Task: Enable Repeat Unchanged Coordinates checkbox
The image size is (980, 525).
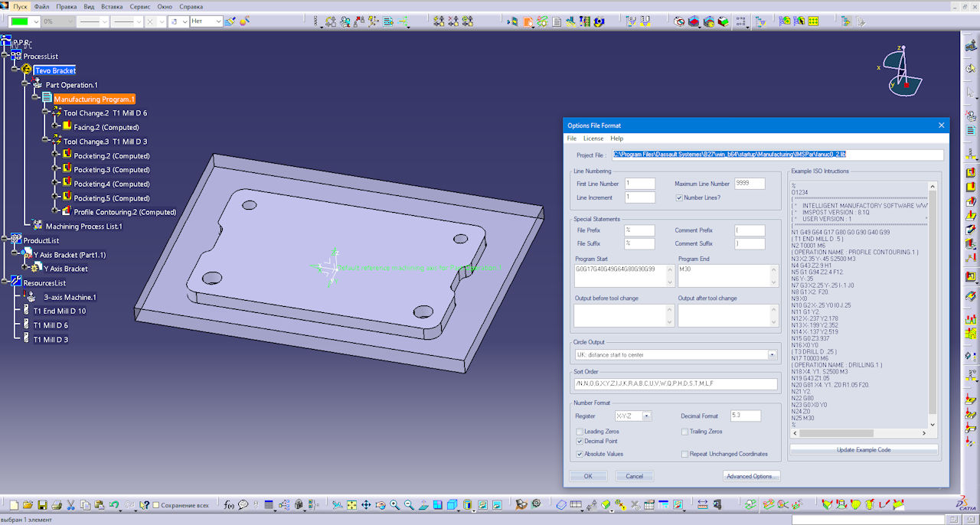Action: pos(684,454)
